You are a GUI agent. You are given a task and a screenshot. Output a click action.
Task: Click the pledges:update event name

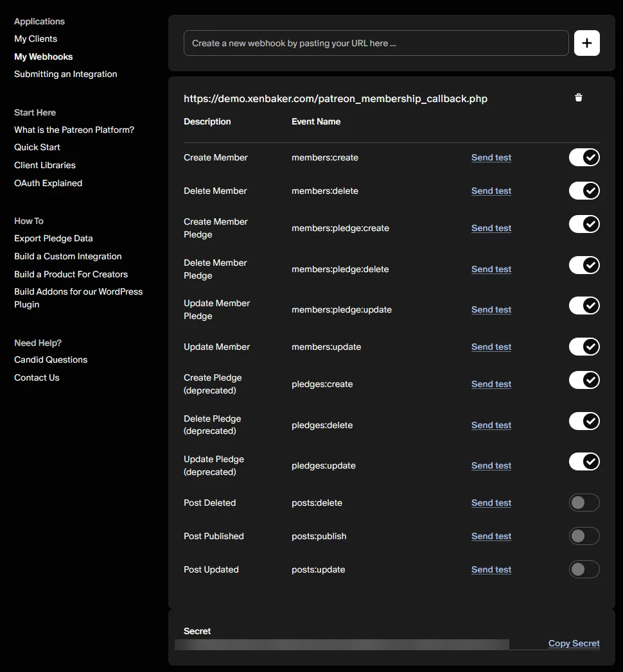[323, 465]
